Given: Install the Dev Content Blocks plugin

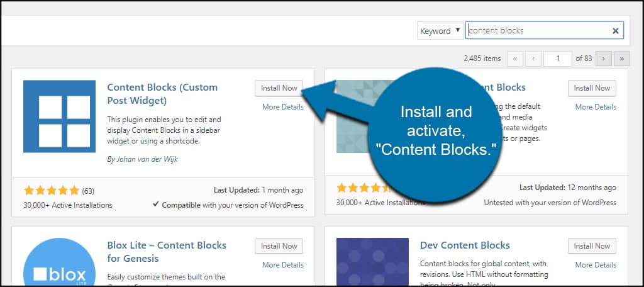Looking at the screenshot, I should [592, 246].
